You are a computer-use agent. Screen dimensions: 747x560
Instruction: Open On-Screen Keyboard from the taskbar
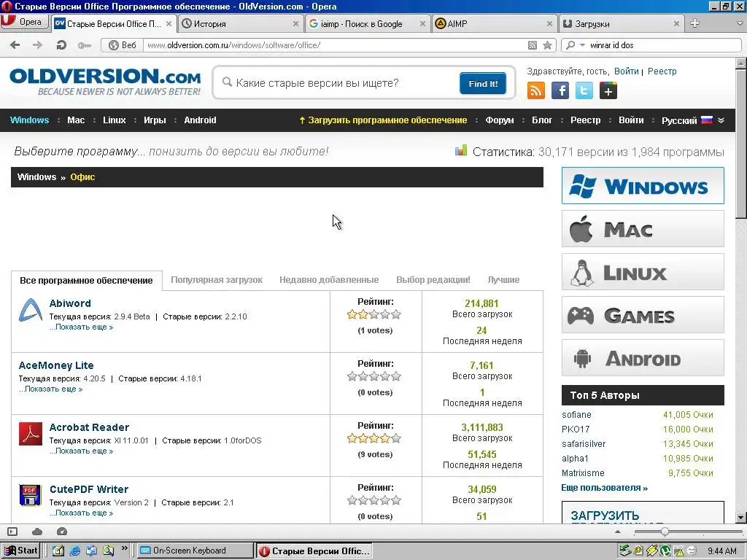[x=195, y=551]
